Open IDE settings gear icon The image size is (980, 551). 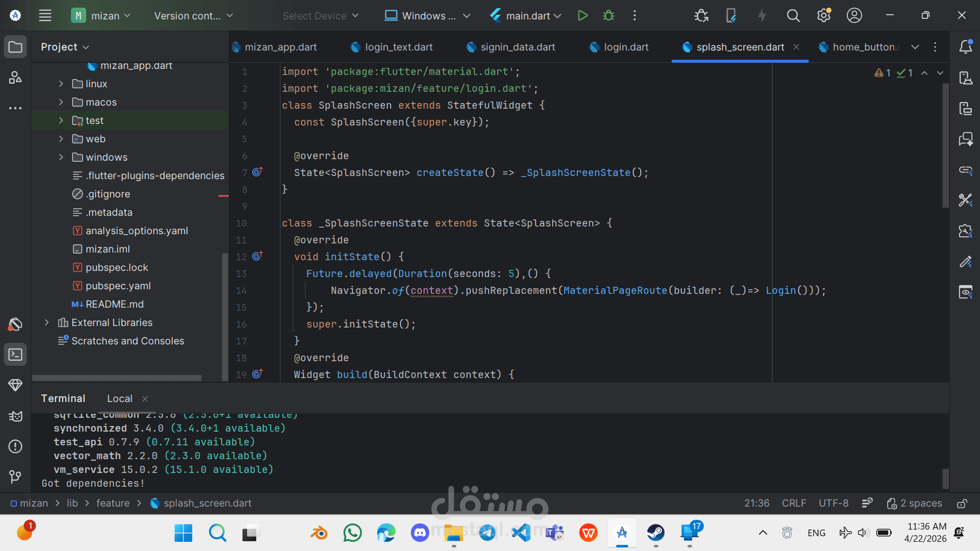823,16
